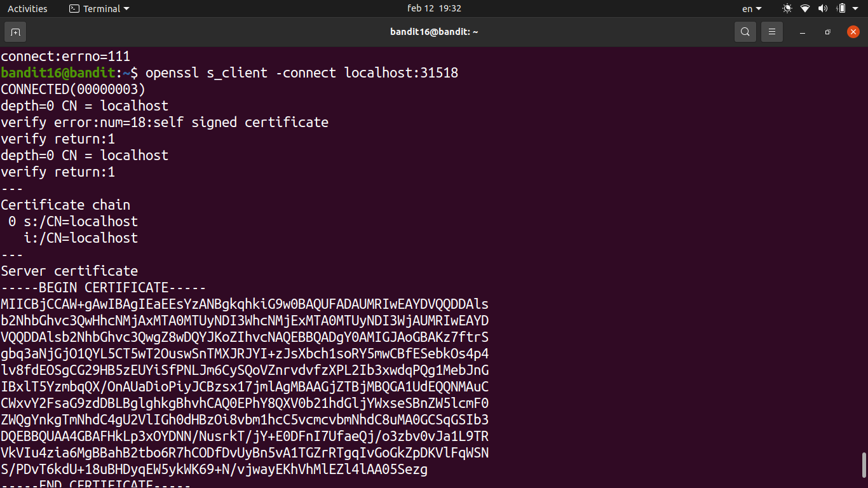This screenshot has height=488, width=868.
Task: Minimize the terminal window
Action: (x=803, y=32)
